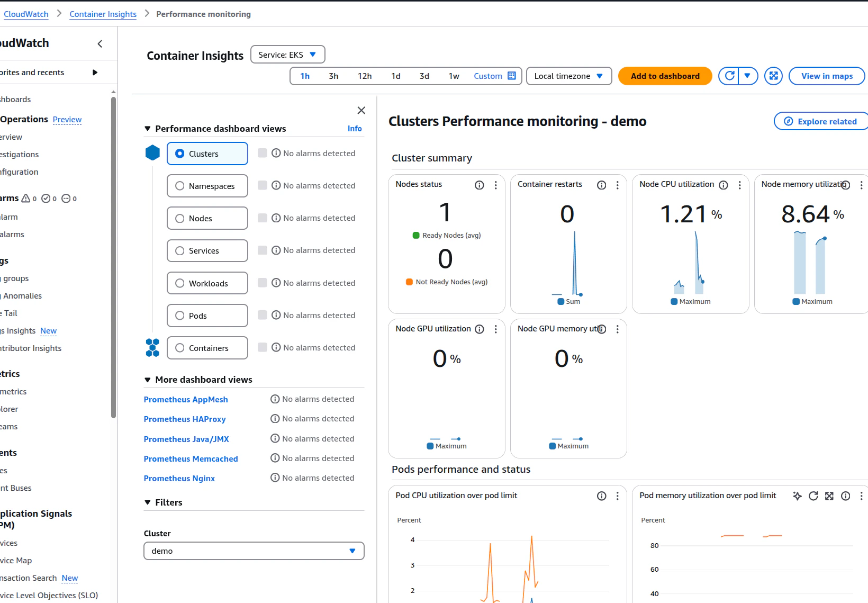Click the info icon on Container restarts widget
This screenshot has height=603, width=868.
(601, 185)
